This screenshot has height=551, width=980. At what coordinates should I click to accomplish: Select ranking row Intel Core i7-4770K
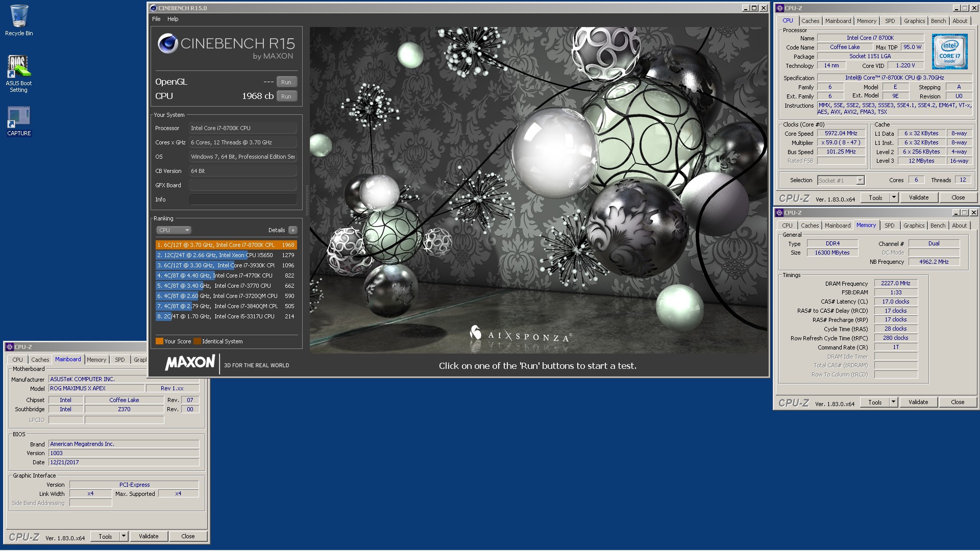click(226, 275)
